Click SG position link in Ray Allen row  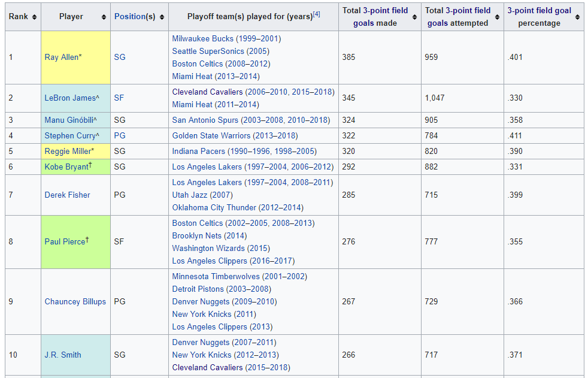(x=120, y=57)
